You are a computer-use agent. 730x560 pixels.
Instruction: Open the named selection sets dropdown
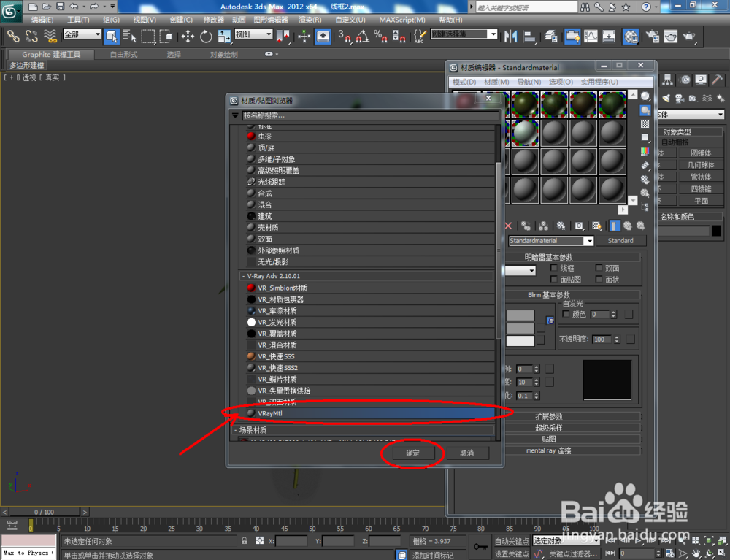pos(464,34)
